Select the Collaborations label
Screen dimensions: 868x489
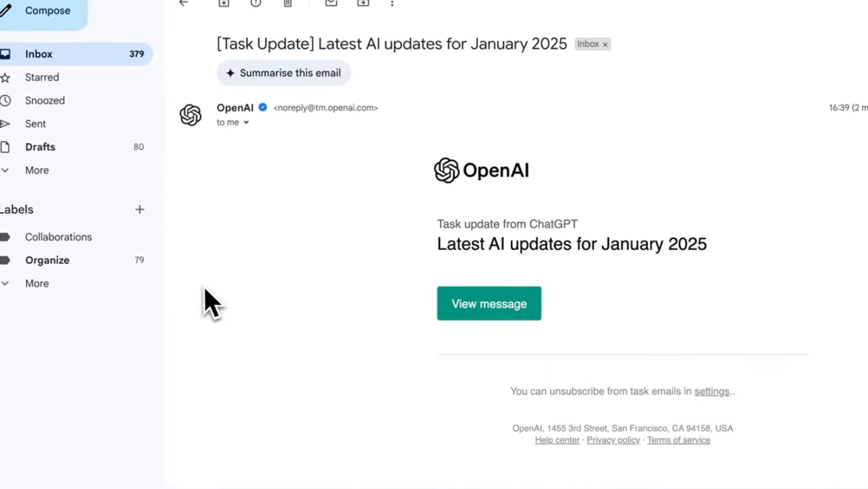(x=58, y=237)
